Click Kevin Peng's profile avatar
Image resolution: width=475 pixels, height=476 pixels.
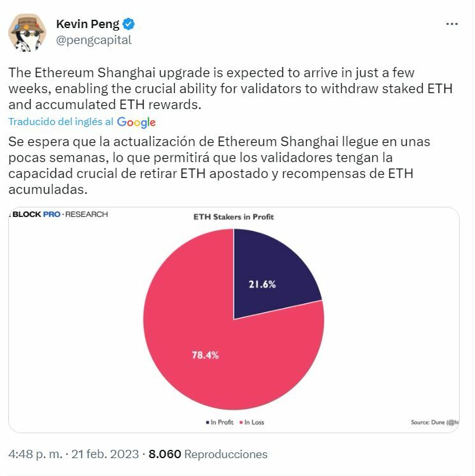(x=26, y=33)
